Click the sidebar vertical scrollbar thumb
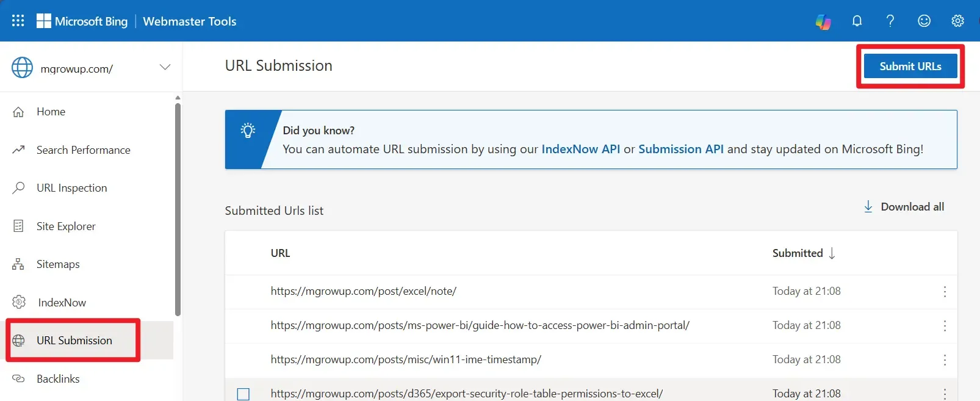 (x=178, y=209)
